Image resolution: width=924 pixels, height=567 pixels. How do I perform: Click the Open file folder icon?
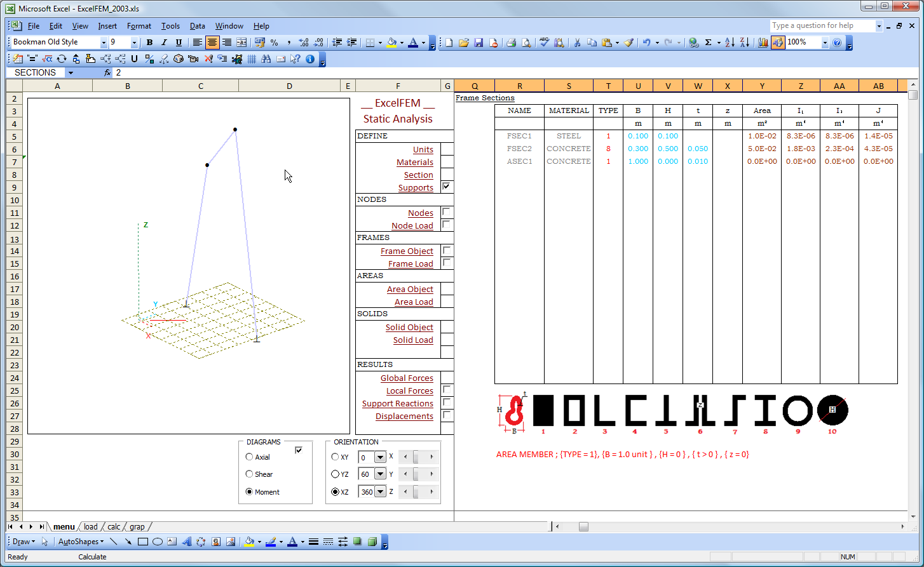click(463, 43)
